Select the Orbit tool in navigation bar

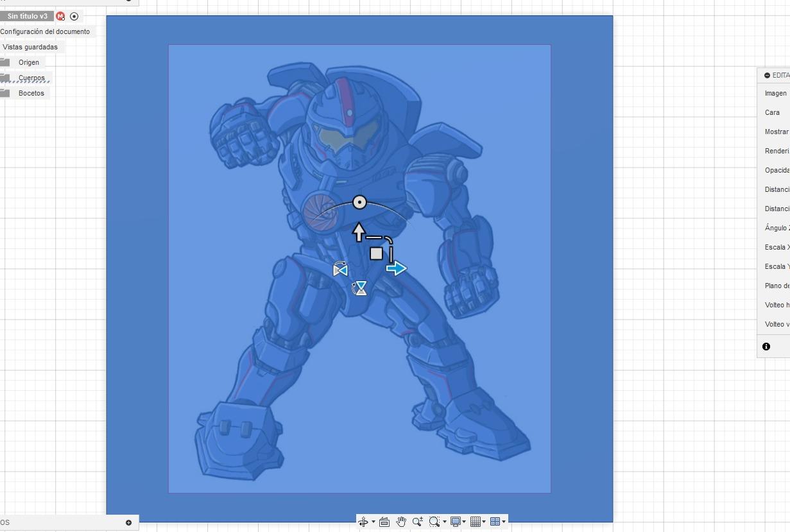363,522
